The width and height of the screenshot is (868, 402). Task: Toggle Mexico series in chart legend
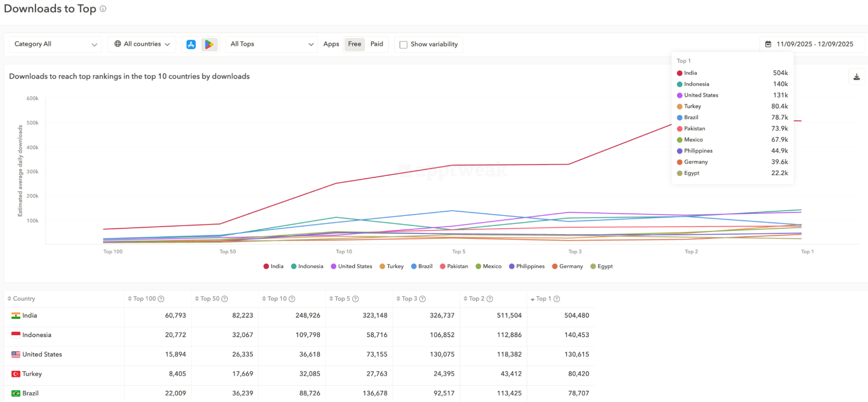click(x=488, y=266)
